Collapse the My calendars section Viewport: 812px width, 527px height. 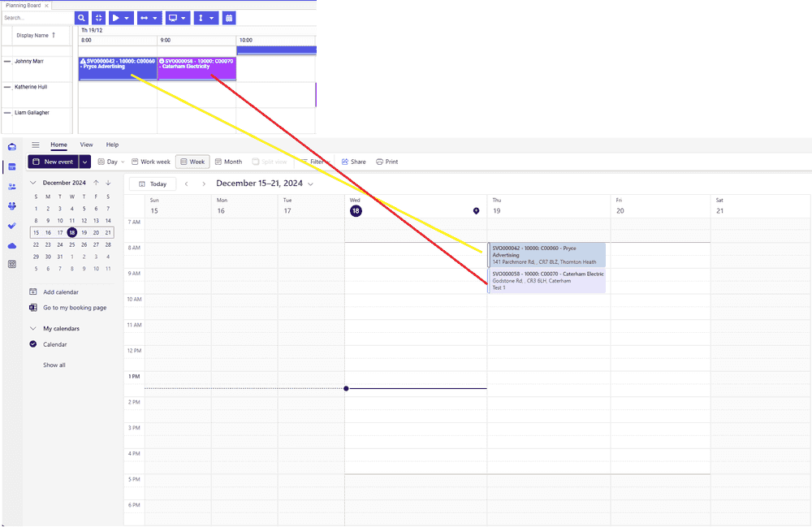(x=32, y=329)
